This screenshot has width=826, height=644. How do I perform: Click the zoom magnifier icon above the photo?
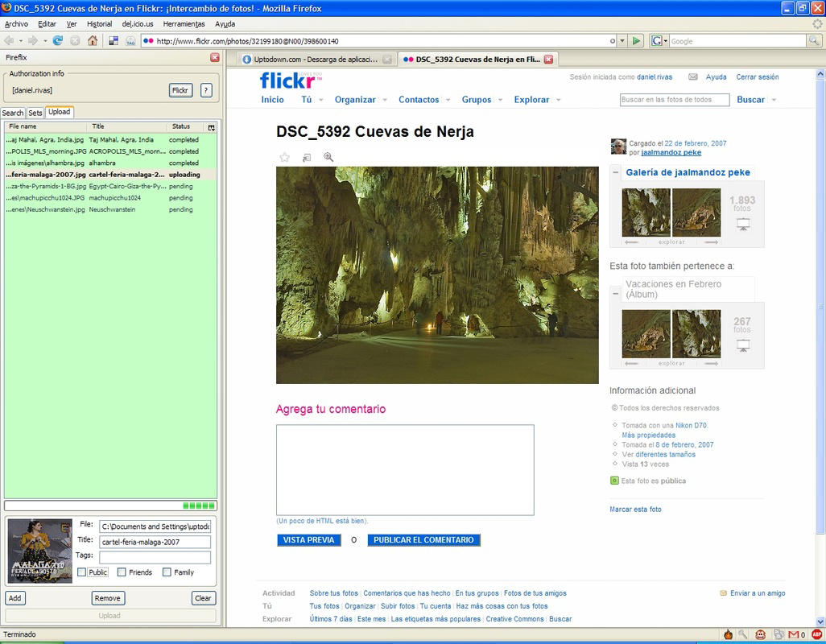click(x=328, y=157)
